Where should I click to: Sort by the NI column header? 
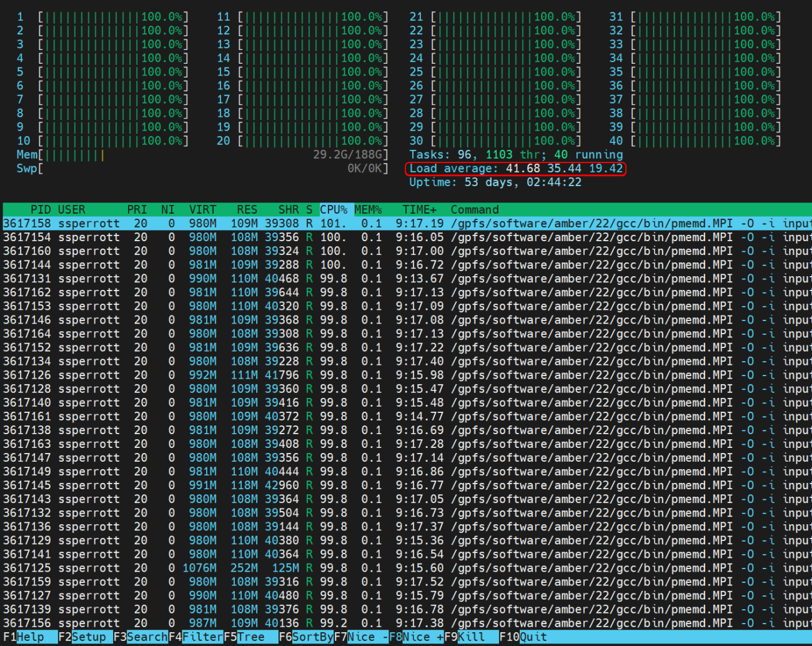pos(168,210)
